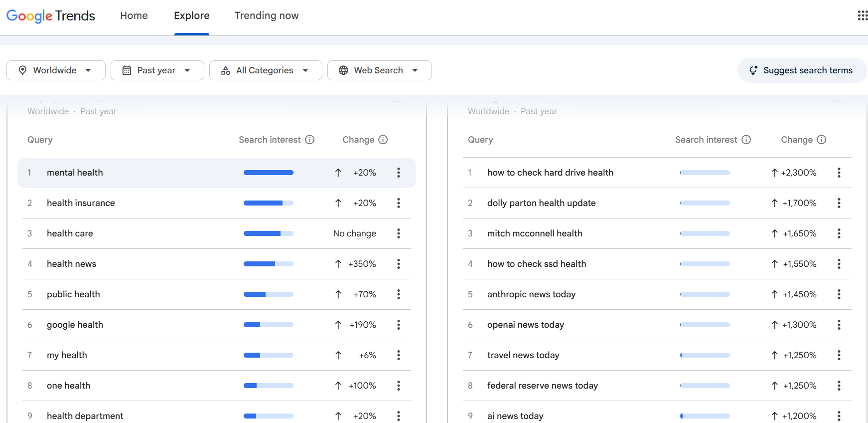The height and width of the screenshot is (423, 868).
Task: Click the one health query text
Action: pos(68,386)
